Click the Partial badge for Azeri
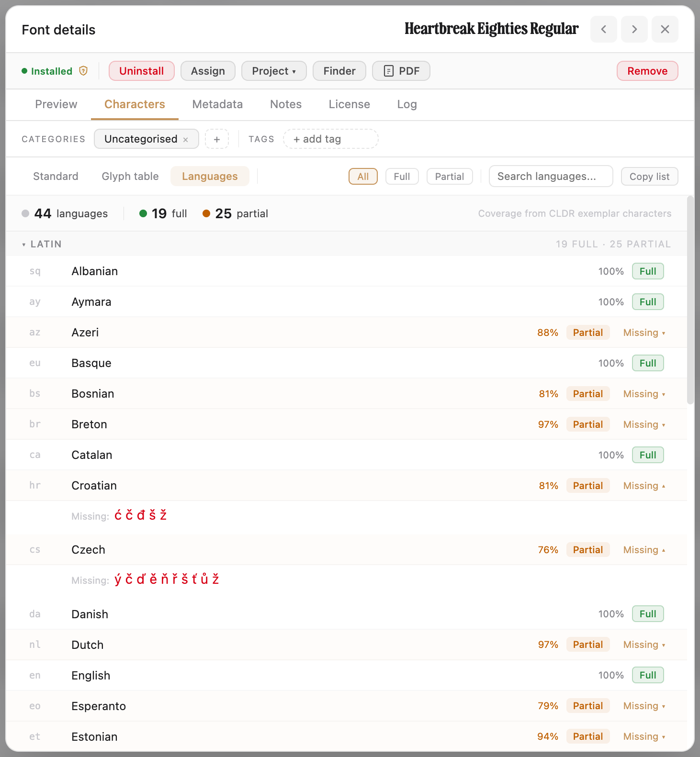The image size is (700, 757). click(x=588, y=333)
